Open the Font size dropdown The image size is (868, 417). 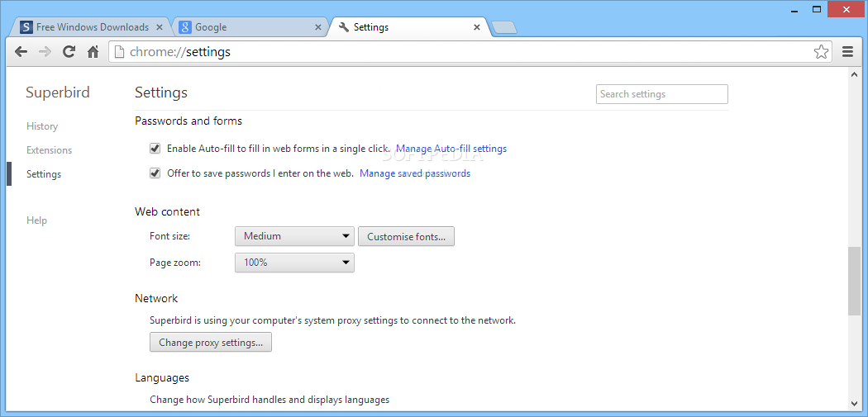[294, 236]
